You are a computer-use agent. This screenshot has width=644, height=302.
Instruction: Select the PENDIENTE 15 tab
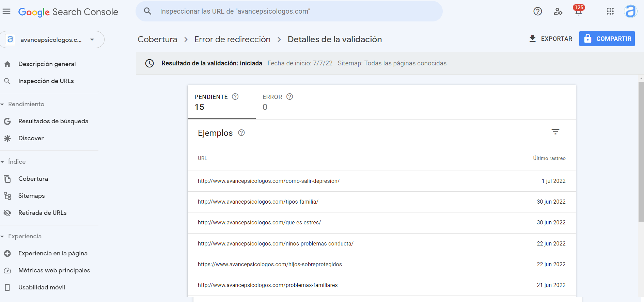(222, 102)
